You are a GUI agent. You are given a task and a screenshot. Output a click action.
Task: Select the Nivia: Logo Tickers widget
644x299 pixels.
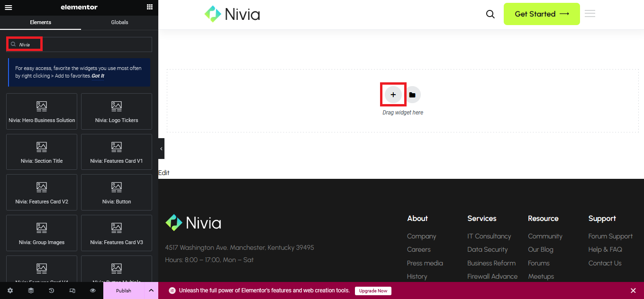(117, 111)
